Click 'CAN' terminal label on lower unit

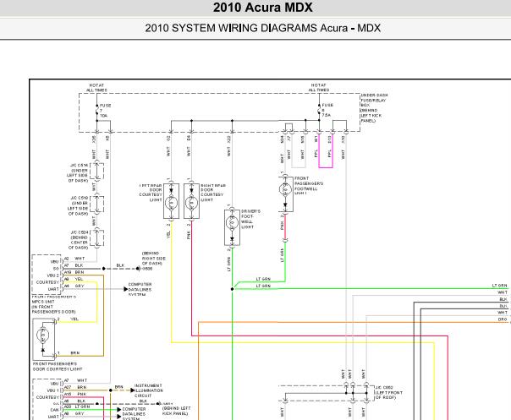pyautogui.click(x=54, y=410)
